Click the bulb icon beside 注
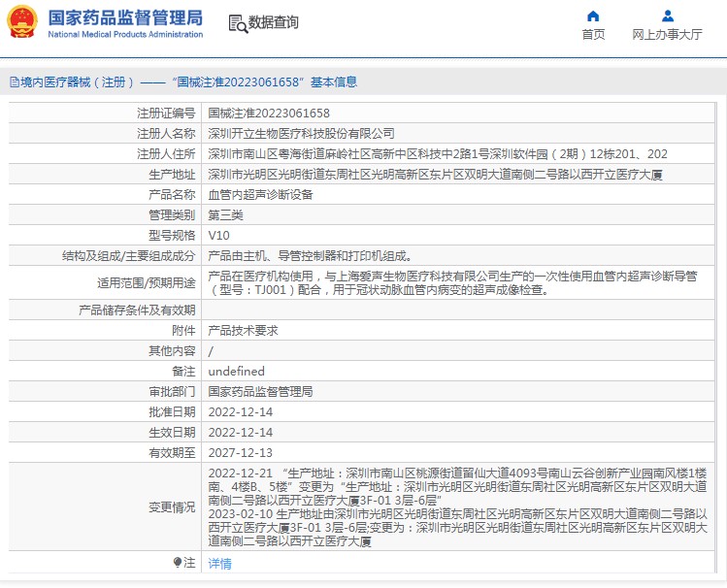The image size is (727, 588). click(177, 562)
